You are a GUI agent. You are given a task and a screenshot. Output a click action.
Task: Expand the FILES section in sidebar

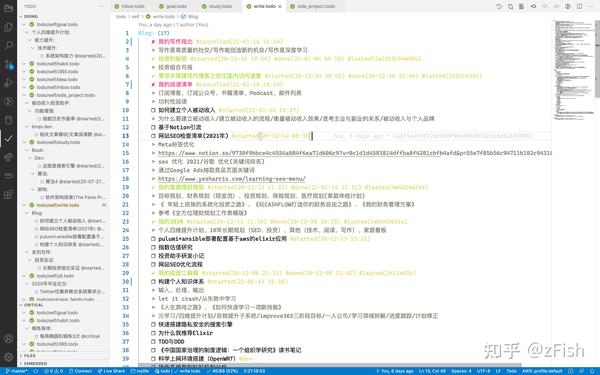(x=29, y=355)
